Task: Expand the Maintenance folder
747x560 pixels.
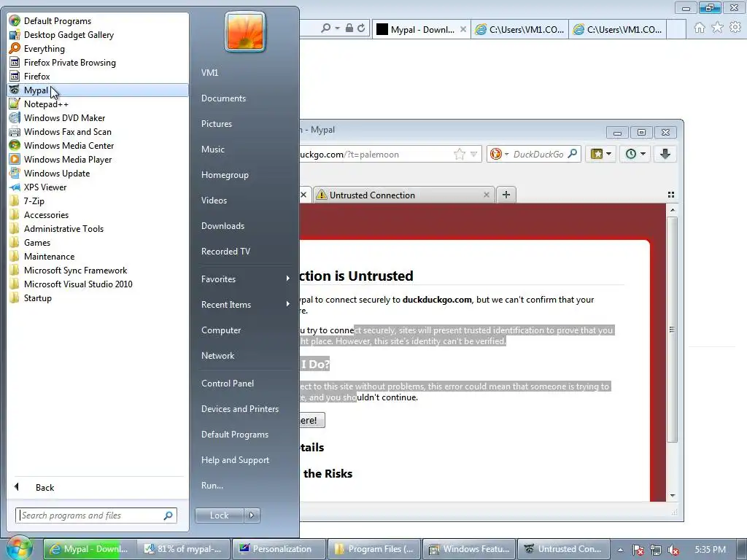Action: [x=98, y=256]
